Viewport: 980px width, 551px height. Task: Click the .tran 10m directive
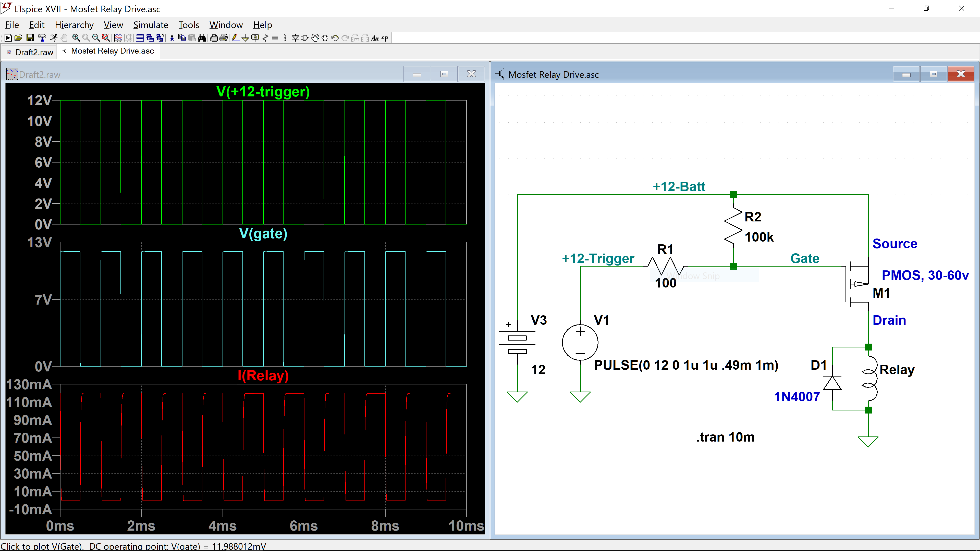725,437
